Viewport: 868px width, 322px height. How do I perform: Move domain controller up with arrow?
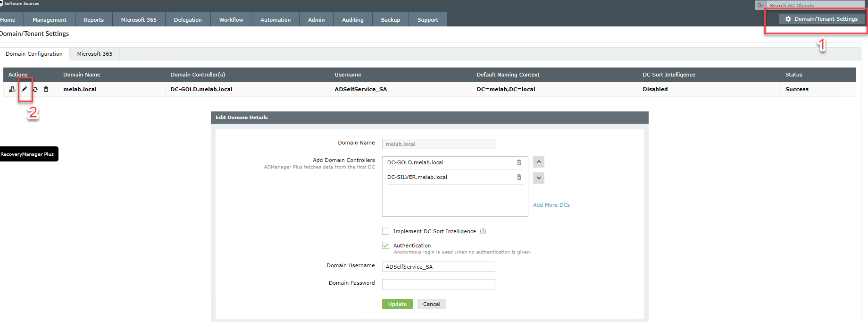(x=539, y=162)
